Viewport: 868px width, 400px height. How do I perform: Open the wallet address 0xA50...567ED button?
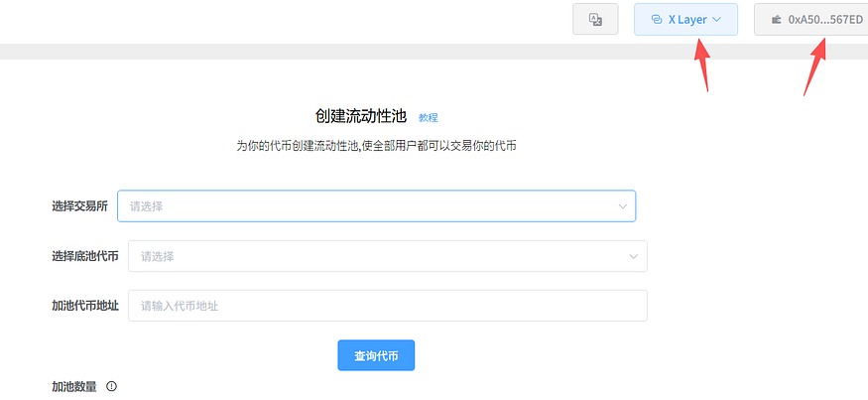811,20
